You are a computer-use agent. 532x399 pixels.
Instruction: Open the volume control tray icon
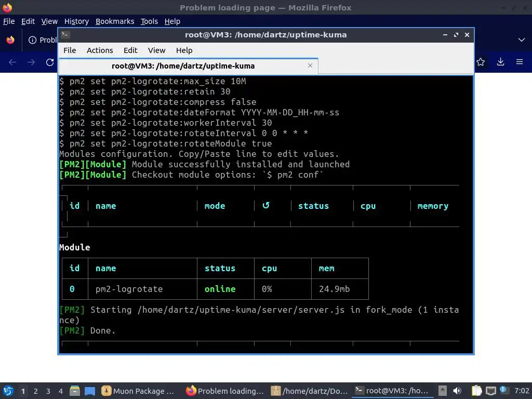pyautogui.click(x=457, y=391)
